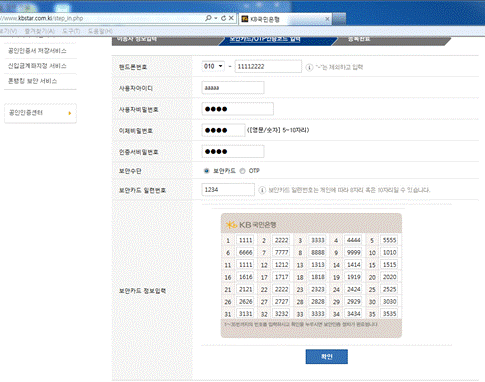Click security card cell number 19 with 1919
The width and height of the screenshot is (485, 382).
(353, 277)
